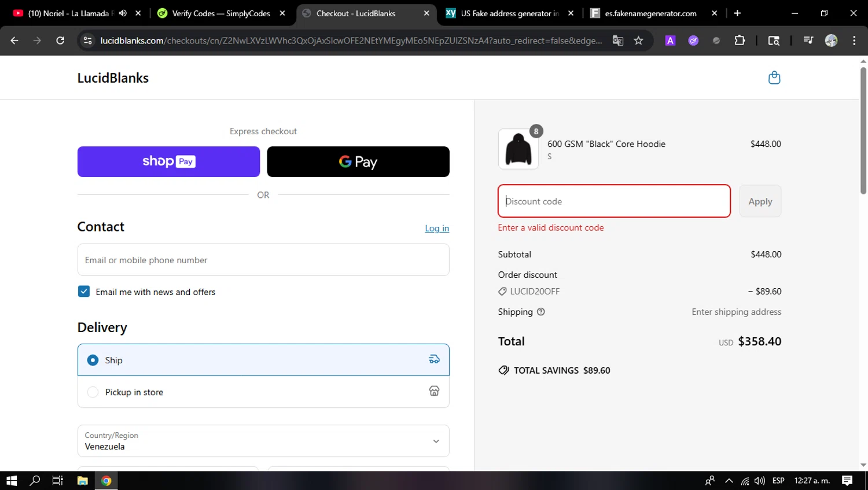Open the purple circular extension icon

point(693,40)
